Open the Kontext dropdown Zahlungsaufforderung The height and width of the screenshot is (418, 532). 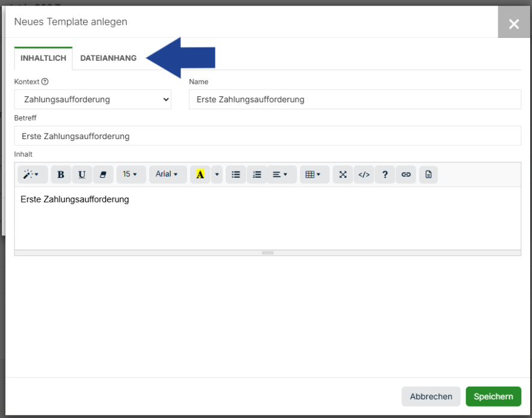coord(93,99)
